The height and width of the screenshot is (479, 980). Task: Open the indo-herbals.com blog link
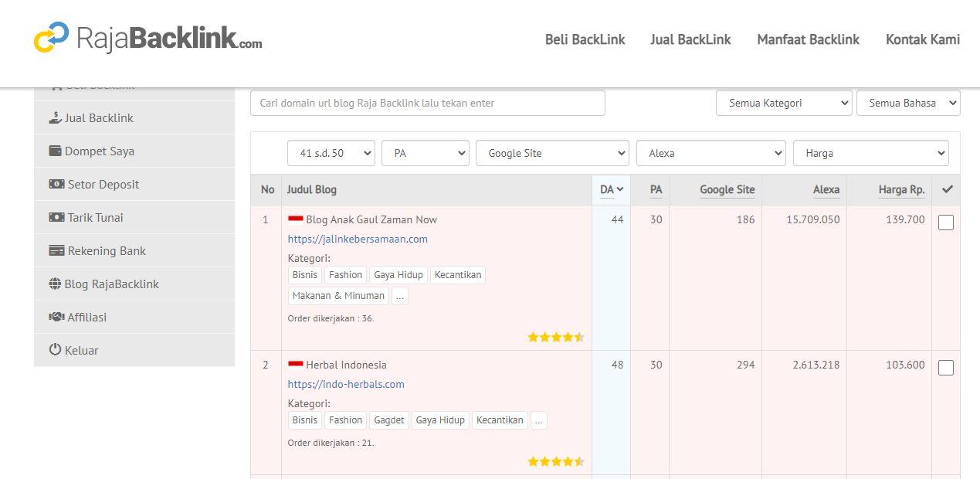345,384
